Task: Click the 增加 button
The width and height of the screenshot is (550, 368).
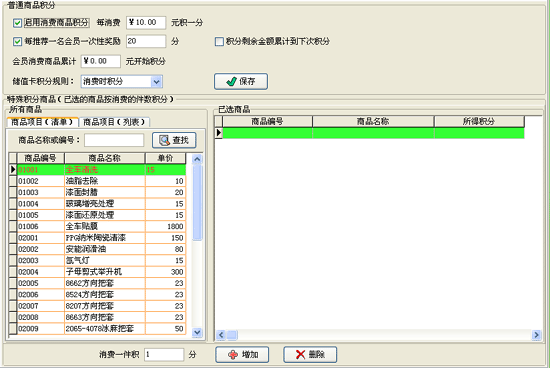Action: pyautogui.click(x=242, y=355)
